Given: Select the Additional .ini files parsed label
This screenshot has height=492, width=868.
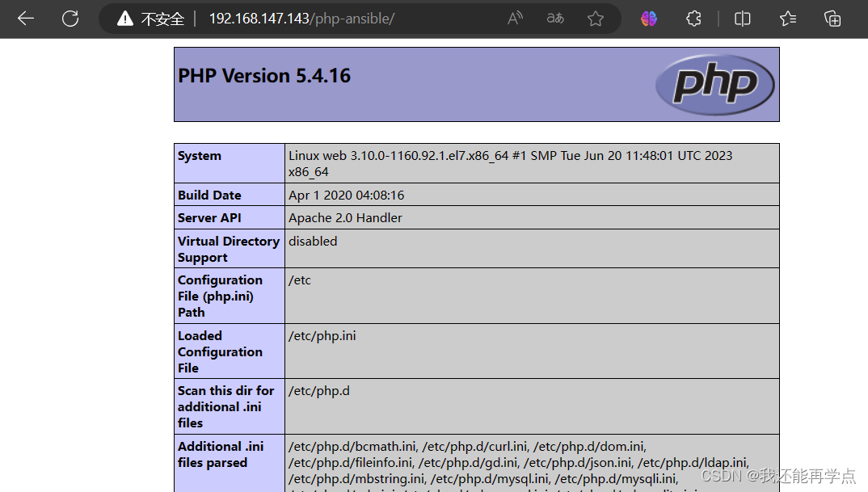Looking at the screenshot, I should pos(221,454).
